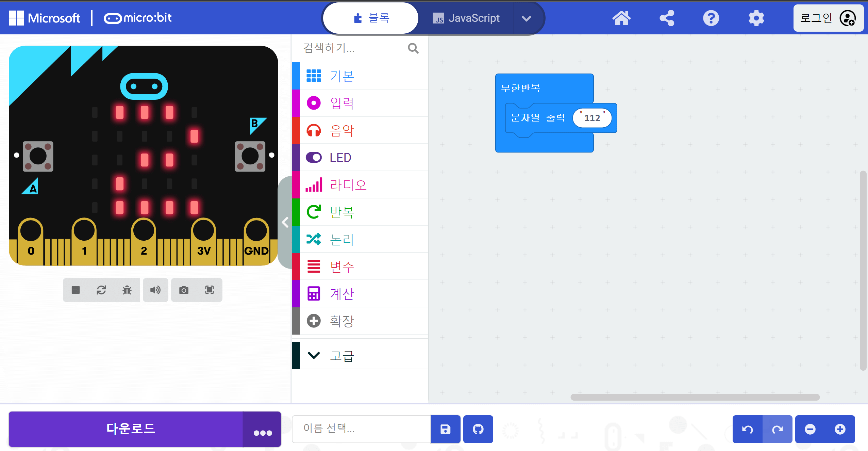Image resolution: width=868 pixels, height=451 pixels.
Task: Select the 블록 editor tab
Action: pos(371,18)
